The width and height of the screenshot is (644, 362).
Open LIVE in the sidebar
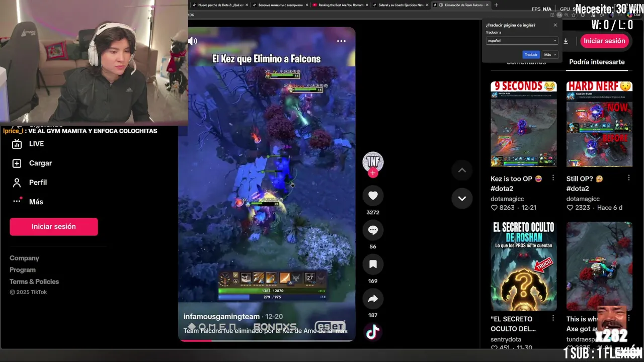pos(28,144)
